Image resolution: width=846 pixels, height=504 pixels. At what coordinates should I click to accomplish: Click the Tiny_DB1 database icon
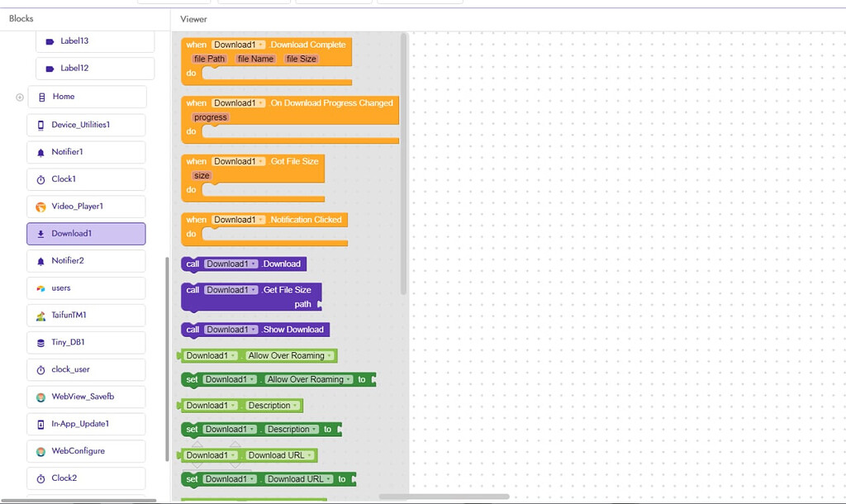[40, 343]
